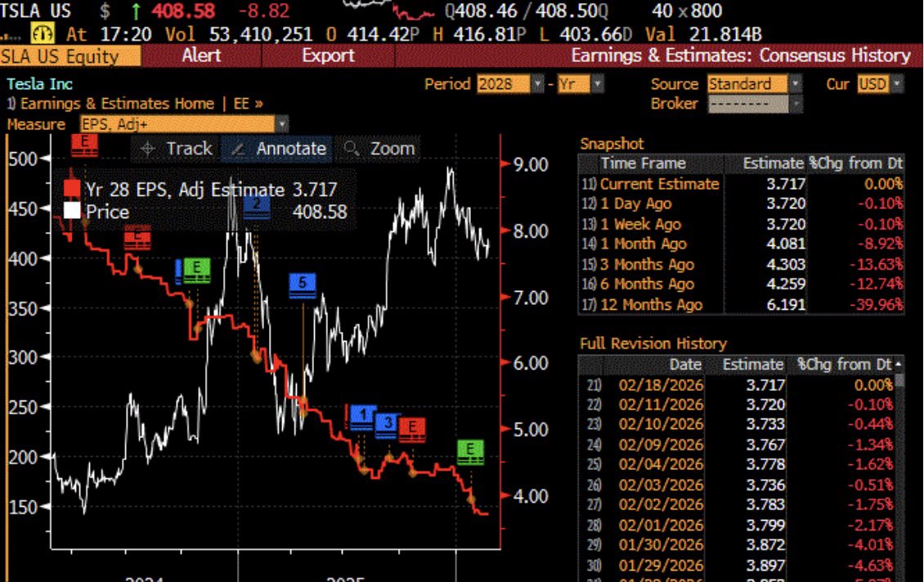Click the SLA US Equity tab

tap(70, 56)
